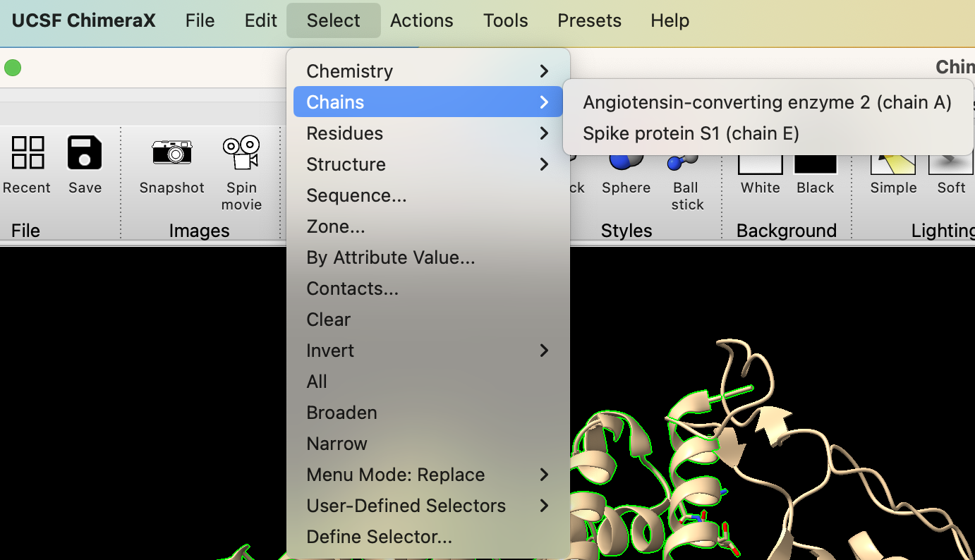Click the Spin movie icon
Image resolution: width=975 pixels, height=560 pixels.
point(241,153)
